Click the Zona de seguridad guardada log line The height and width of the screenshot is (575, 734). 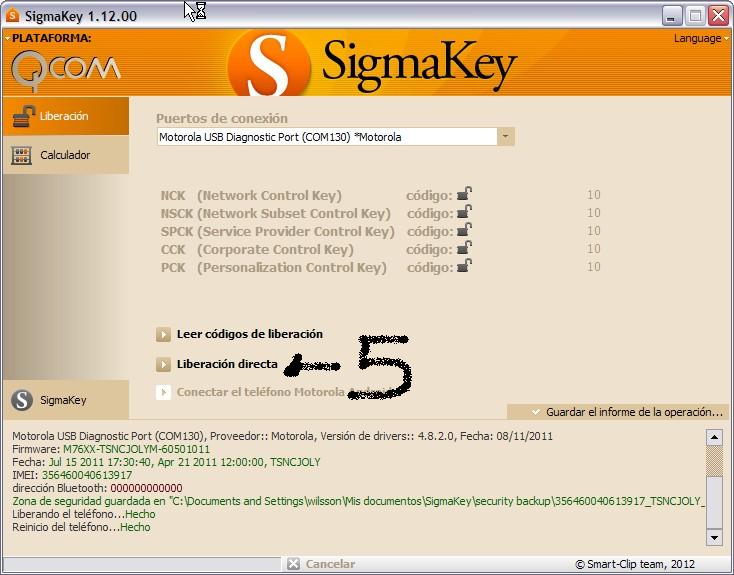tap(359, 501)
